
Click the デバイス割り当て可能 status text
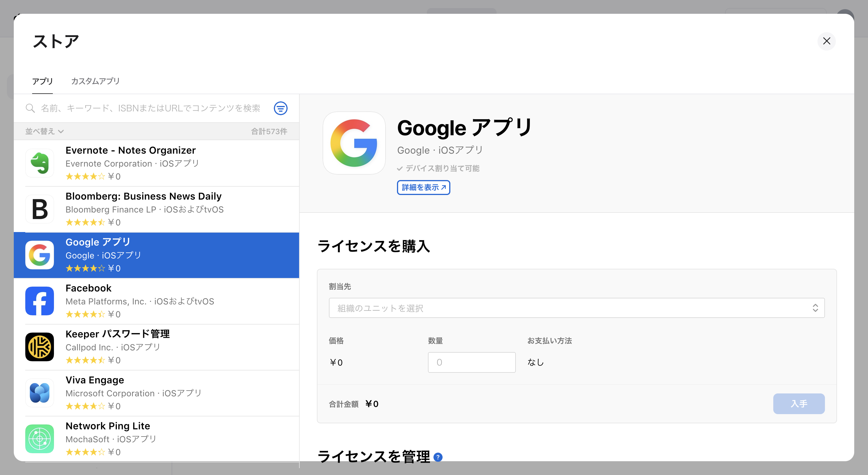pos(442,168)
